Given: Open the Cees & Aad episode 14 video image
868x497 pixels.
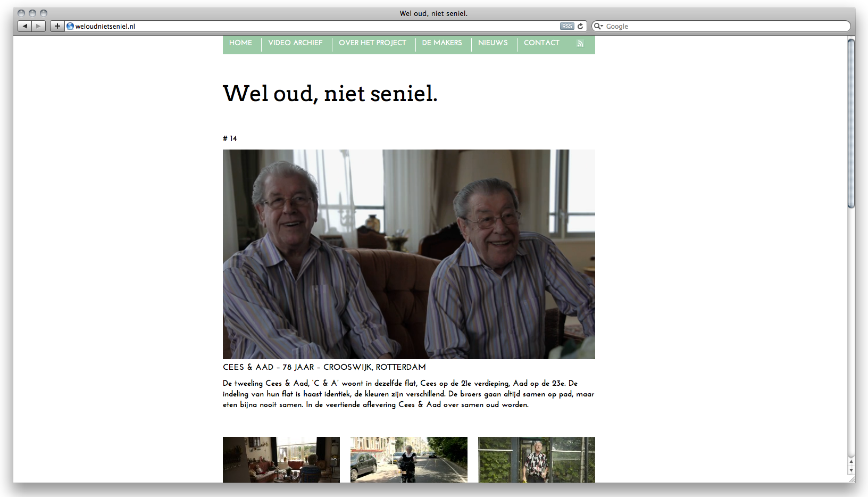Looking at the screenshot, I should tap(409, 254).
